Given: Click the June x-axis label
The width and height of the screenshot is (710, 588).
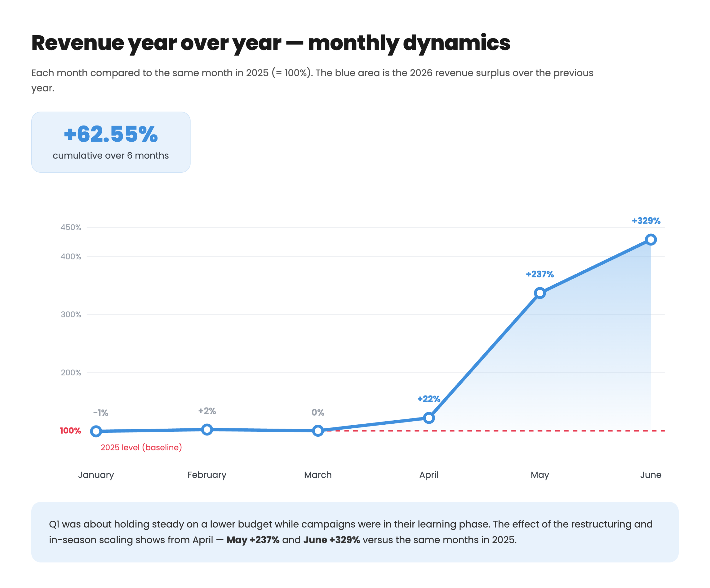Looking at the screenshot, I should point(651,475).
